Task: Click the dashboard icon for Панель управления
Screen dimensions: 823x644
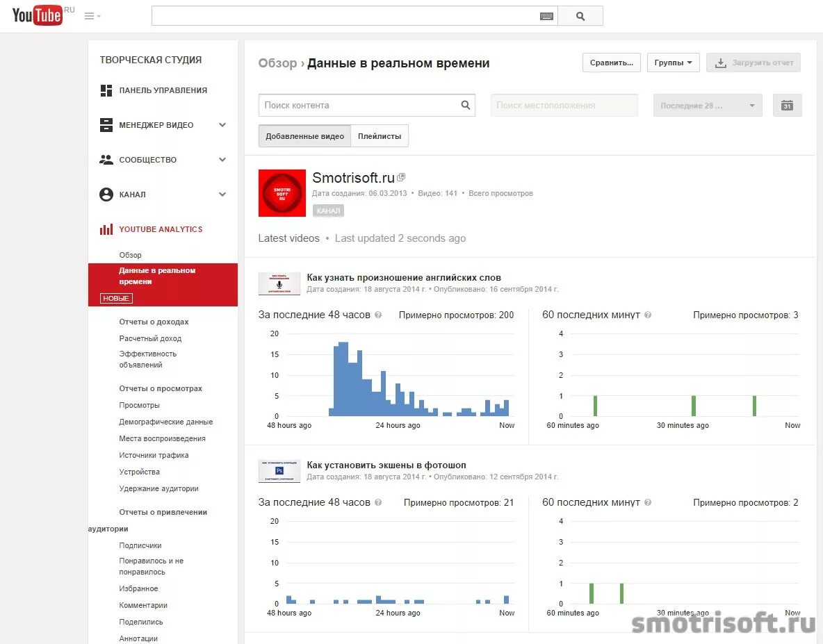Action: pyautogui.click(x=106, y=90)
